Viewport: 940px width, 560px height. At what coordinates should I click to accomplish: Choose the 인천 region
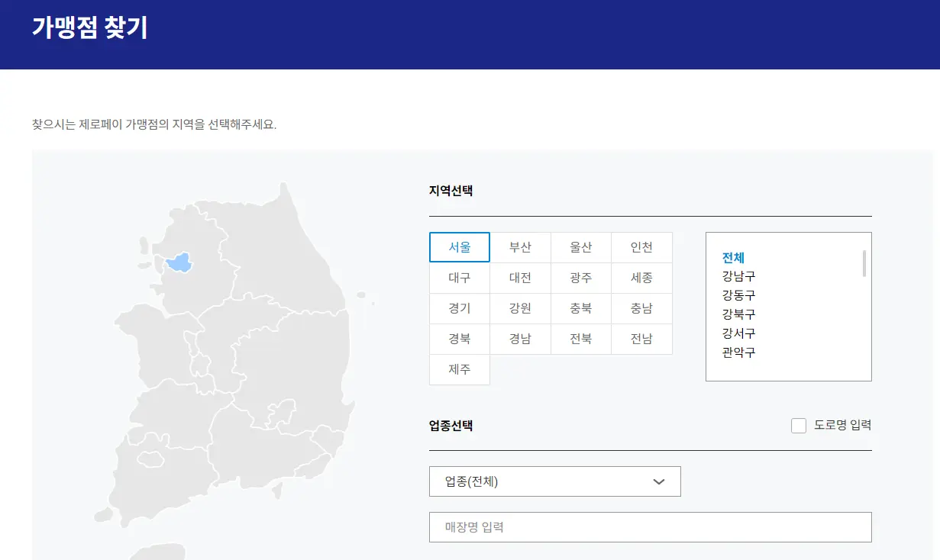point(642,247)
